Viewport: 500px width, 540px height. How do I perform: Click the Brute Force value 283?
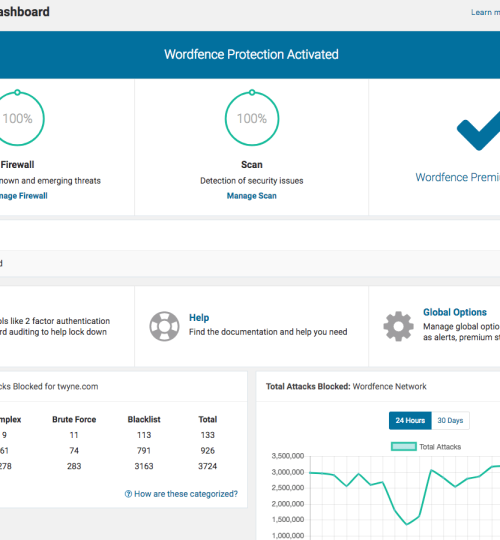coord(74,466)
